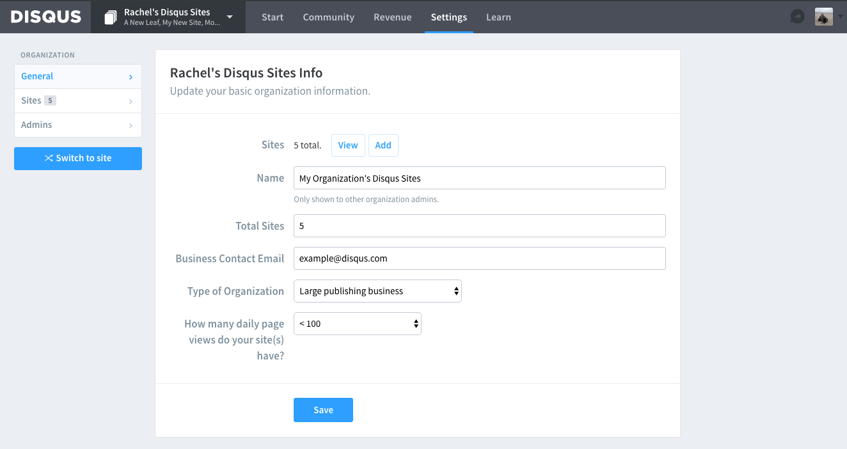This screenshot has width=847, height=449.
Task: Expand the Rachel's Disqus Sites switcher dropdown
Action: point(230,17)
